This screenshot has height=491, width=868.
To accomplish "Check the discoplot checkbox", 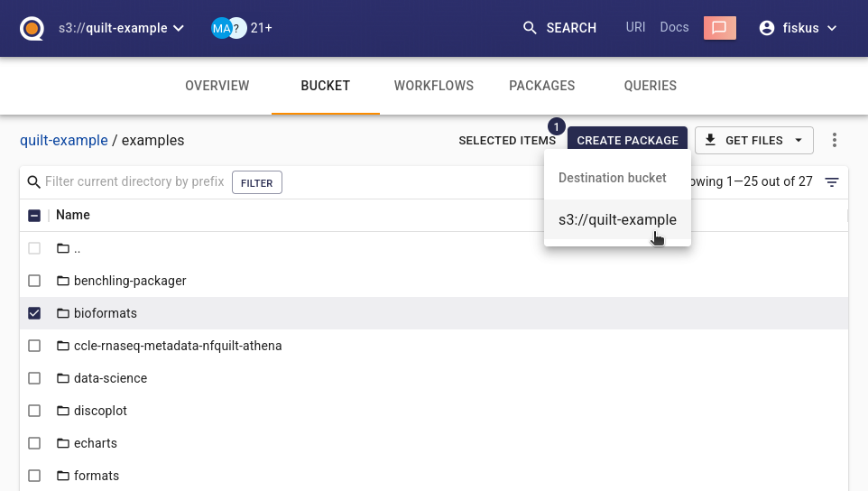I will point(34,411).
